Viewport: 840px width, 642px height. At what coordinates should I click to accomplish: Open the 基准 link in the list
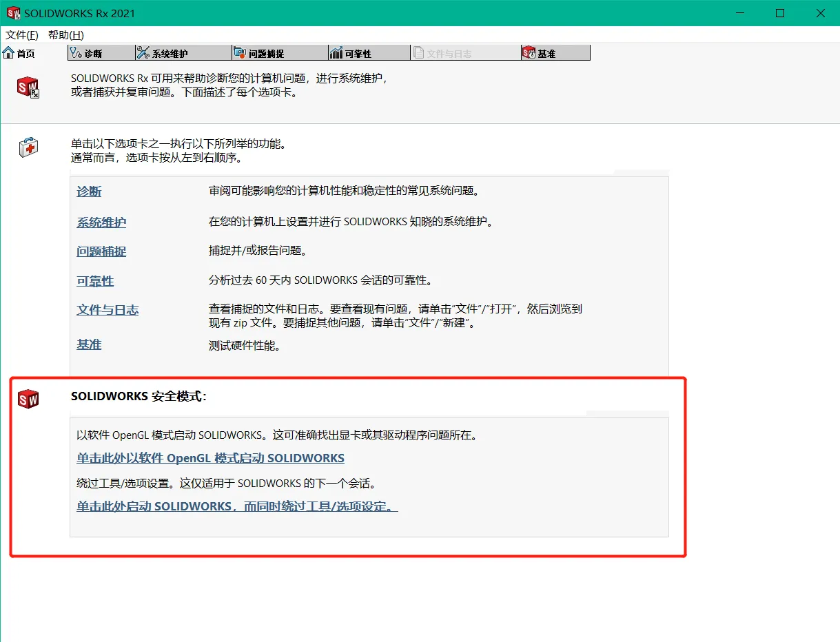tap(89, 344)
